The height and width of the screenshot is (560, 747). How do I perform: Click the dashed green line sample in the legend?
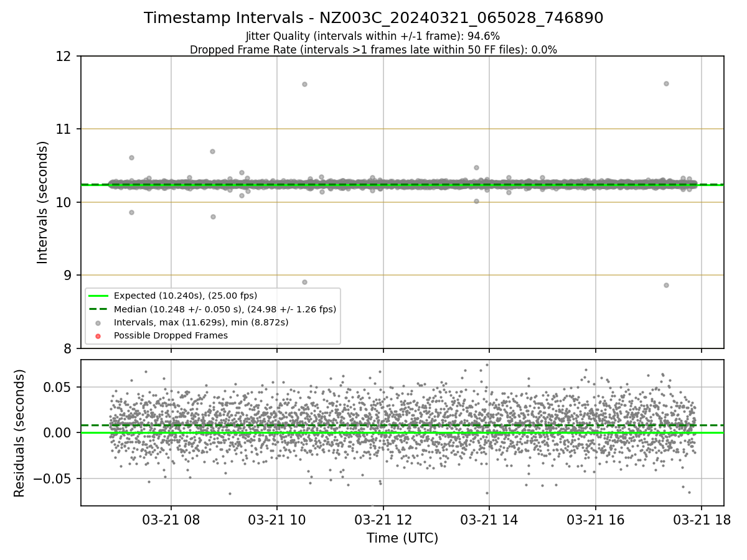point(98,309)
